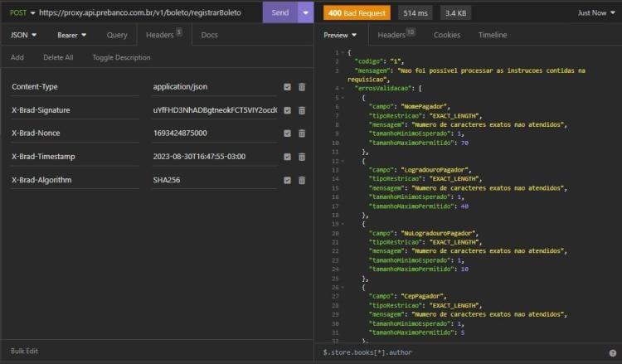Switch to the Query tab
The height and width of the screenshot is (364, 622).
pos(117,35)
